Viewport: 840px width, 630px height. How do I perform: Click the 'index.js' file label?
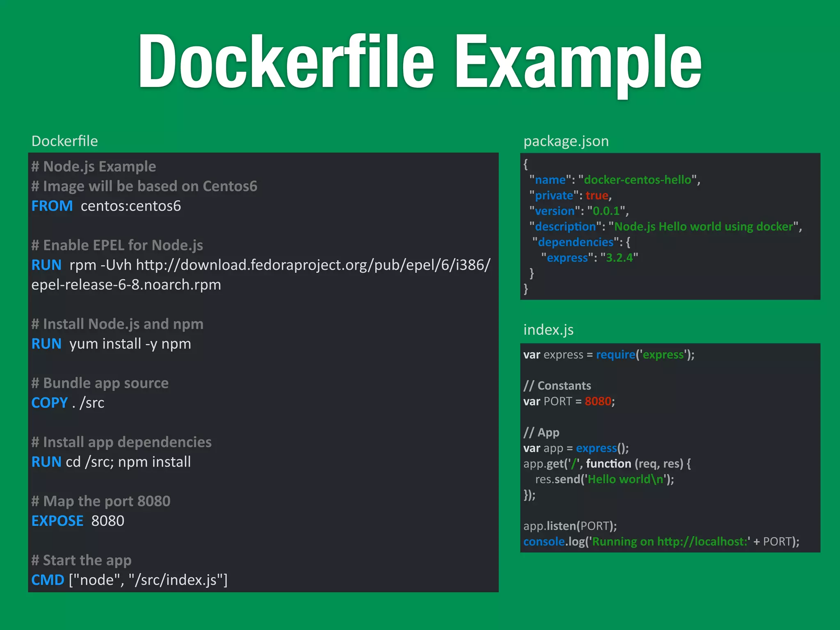pyautogui.click(x=548, y=330)
